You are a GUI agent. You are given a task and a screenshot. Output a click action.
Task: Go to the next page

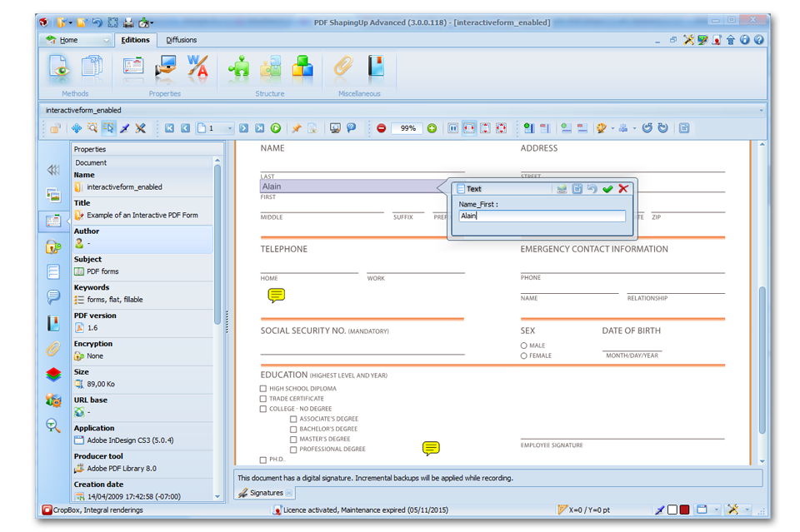244,128
